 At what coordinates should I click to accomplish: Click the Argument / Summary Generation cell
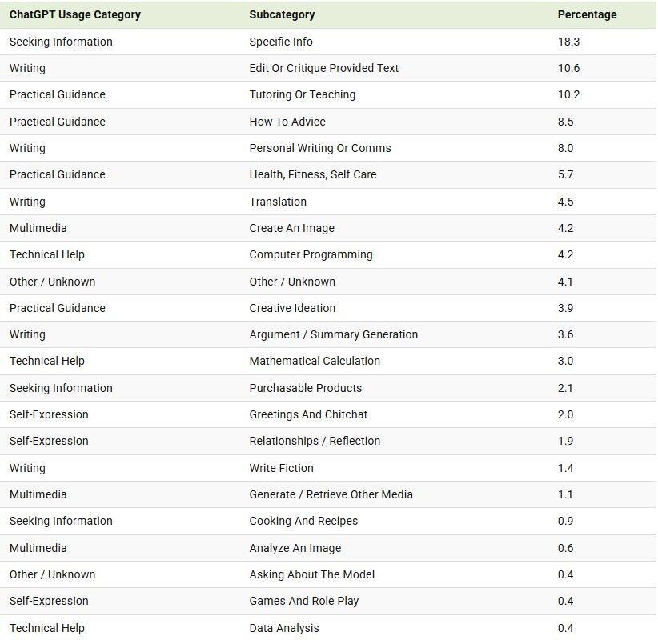(x=333, y=334)
